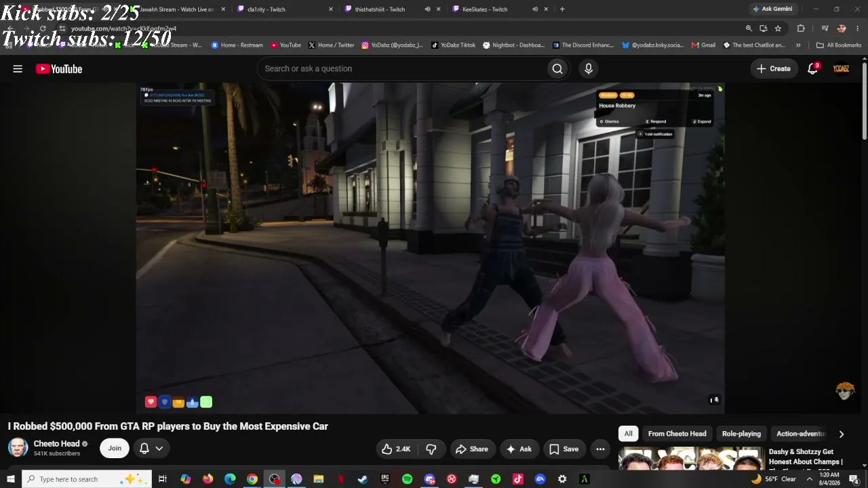Expand hidden bookmarks overflow chevron
This screenshot has height=488, width=868.
pos(798,45)
